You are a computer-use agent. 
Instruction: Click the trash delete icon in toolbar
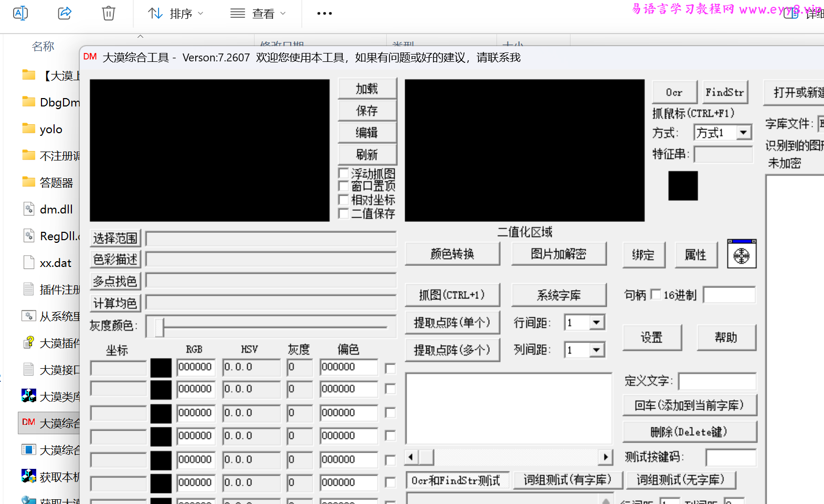click(108, 13)
